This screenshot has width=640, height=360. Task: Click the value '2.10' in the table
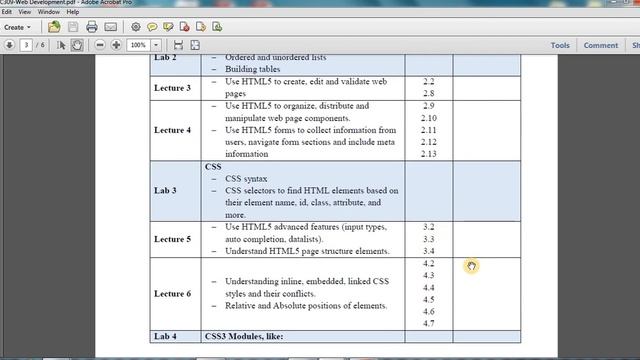pyautogui.click(x=429, y=118)
